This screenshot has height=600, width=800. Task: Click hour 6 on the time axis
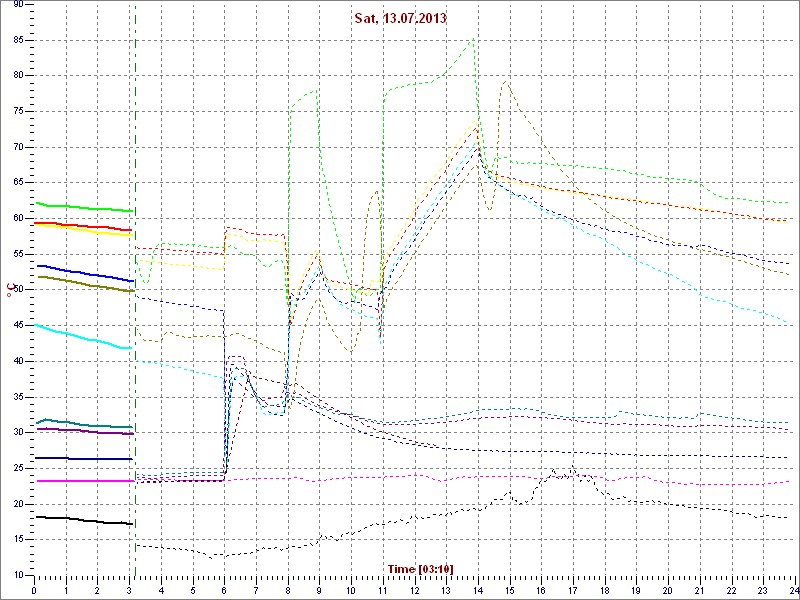(x=224, y=589)
